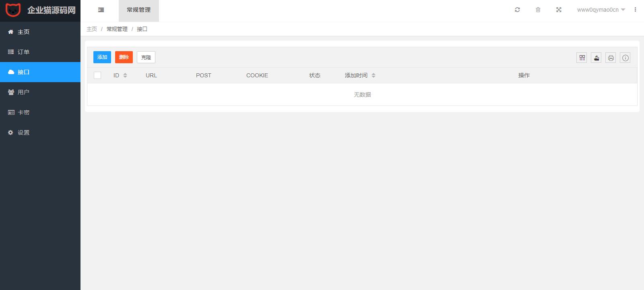
Task: Select 接口 in the sidebar
Action: pos(40,72)
